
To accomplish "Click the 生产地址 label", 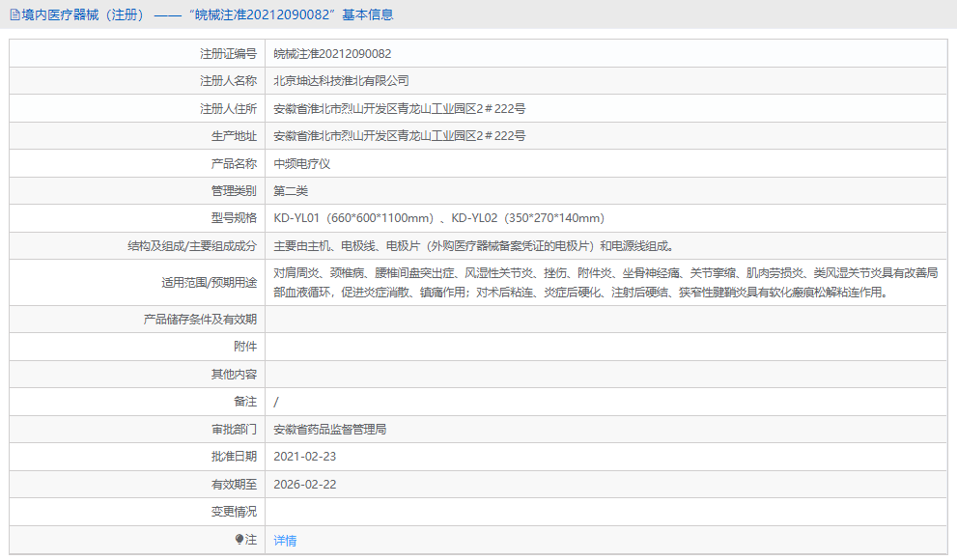I will coord(235,135).
